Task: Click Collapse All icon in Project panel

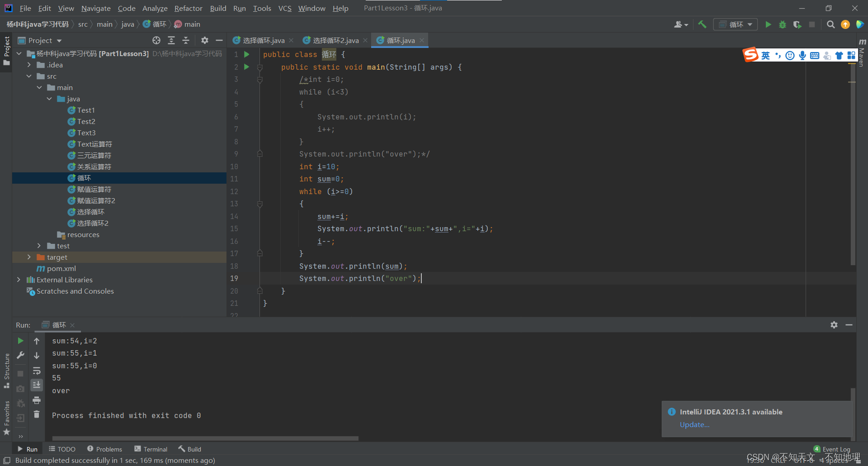Action: coord(186,40)
